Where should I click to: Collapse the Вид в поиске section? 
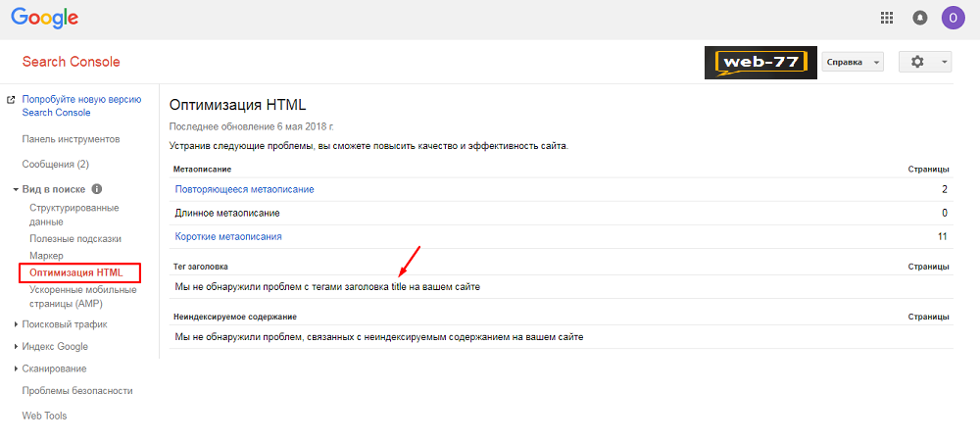coord(15,189)
